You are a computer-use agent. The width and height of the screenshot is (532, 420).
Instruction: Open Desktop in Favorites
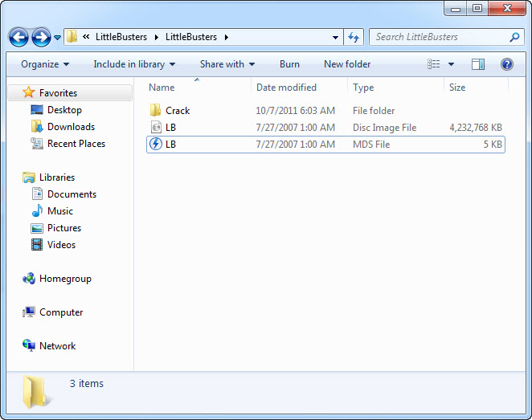[x=64, y=110]
